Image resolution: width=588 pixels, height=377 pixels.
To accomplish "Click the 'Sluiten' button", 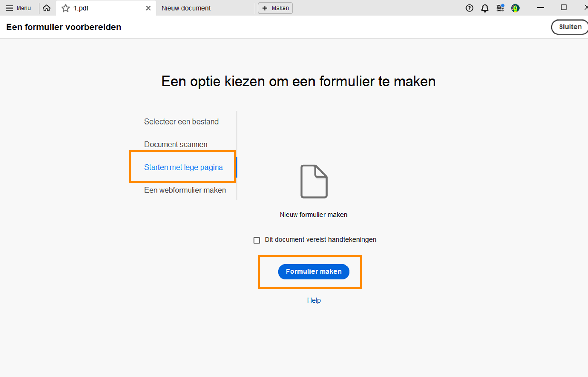I will pyautogui.click(x=569, y=27).
